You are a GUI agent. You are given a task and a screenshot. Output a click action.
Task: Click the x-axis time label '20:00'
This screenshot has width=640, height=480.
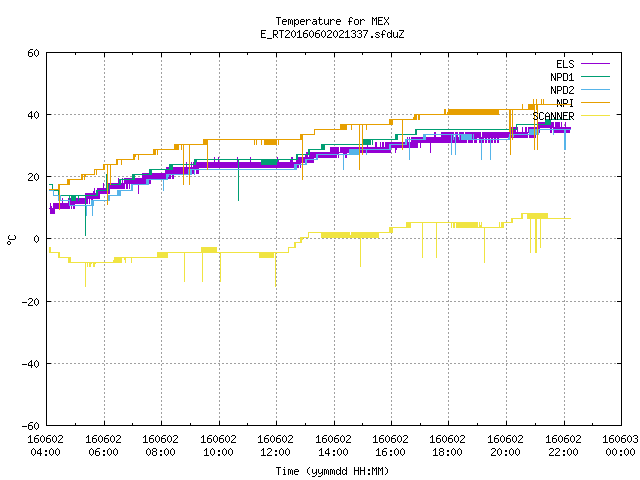coord(506,452)
